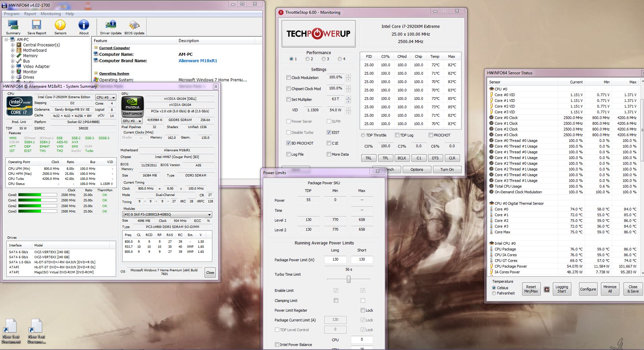
Task: Toggle the Set Multiplier checkbox
Action: click(x=288, y=100)
